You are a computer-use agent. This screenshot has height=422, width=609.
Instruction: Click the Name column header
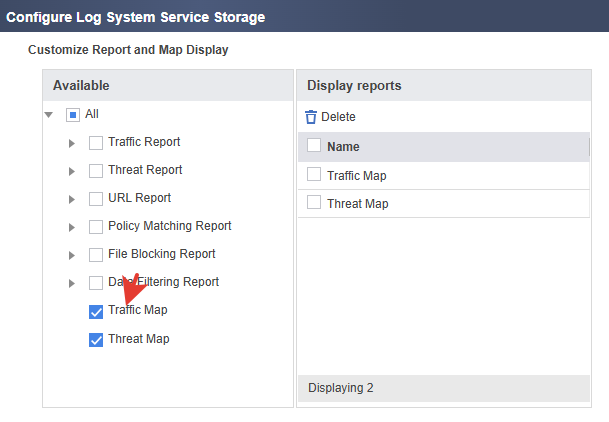tap(343, 147)
